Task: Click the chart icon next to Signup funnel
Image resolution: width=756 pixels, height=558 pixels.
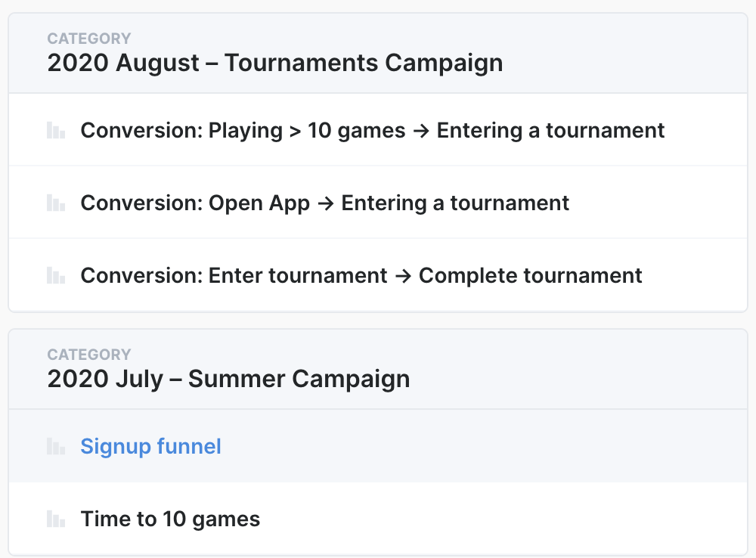Action: (x=56, y=447)
